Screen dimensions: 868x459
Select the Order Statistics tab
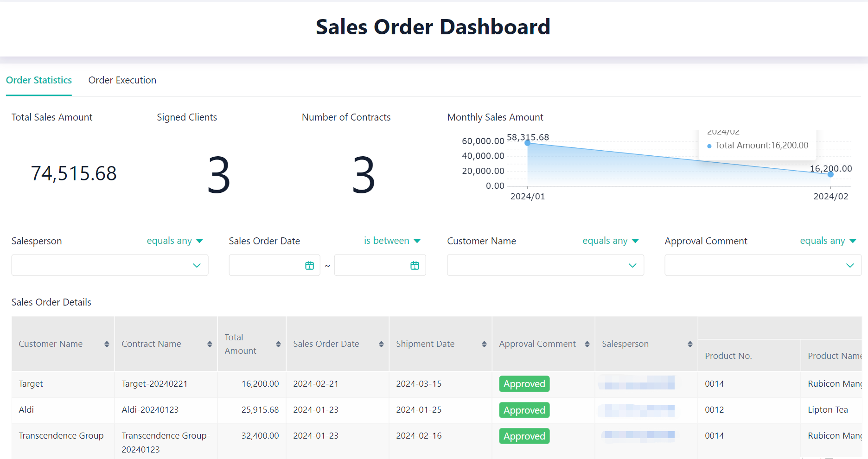pyautogui.click(x=39, y=80)
